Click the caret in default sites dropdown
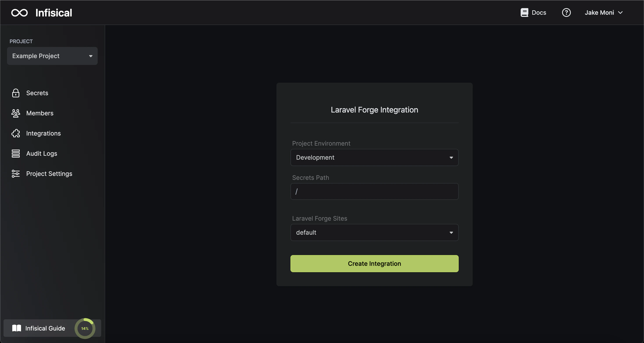The height and width of the screenshot is (343, 644). 451,233
